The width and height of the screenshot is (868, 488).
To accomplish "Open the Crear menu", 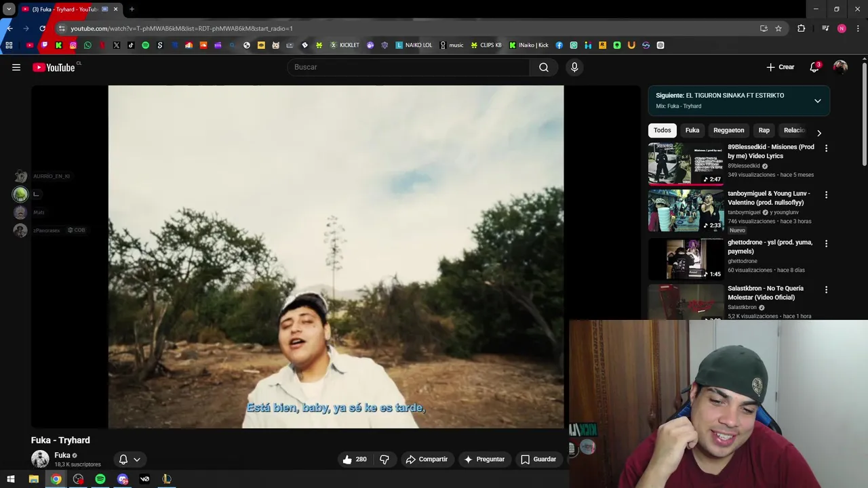I will (781, 67).
